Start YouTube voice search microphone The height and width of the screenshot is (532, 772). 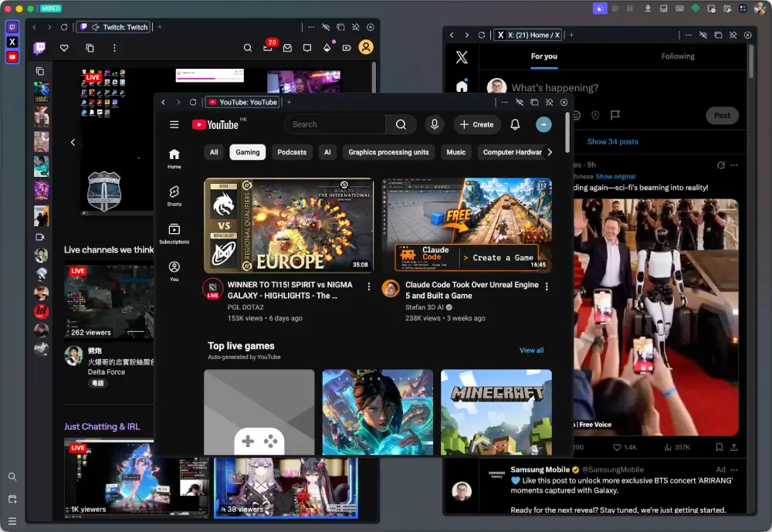[x=435, y=124]
